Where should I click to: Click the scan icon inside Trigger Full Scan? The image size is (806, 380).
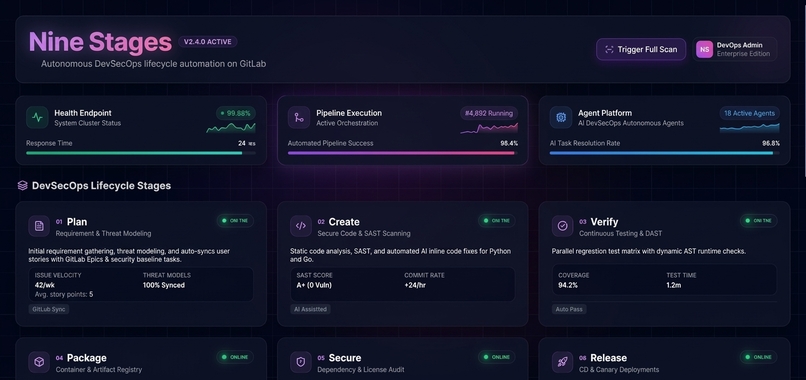click(609, 49)
